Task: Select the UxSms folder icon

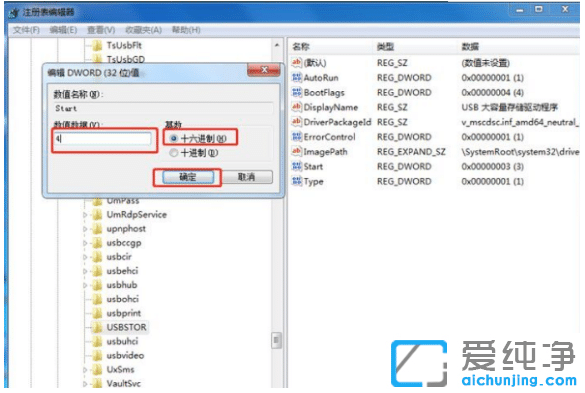Action: (x=97, y=370)
